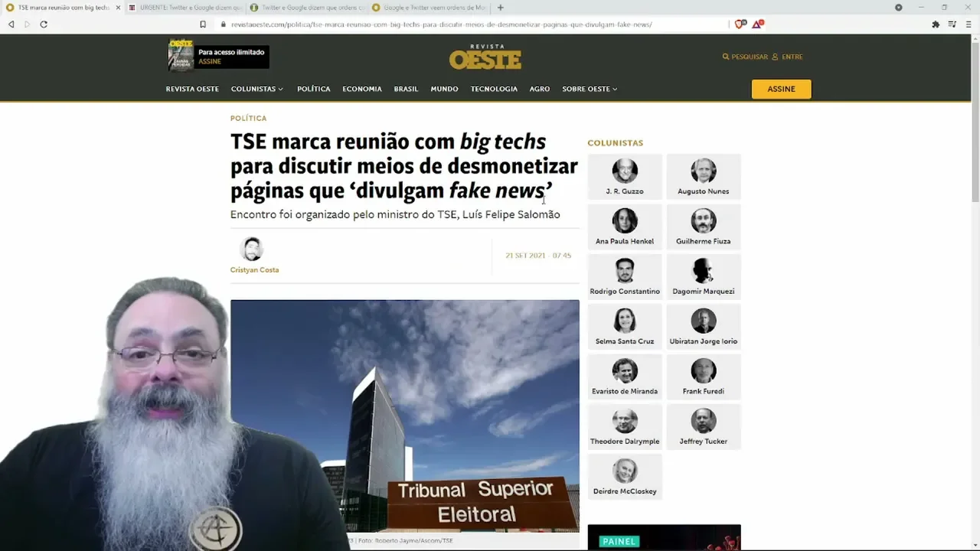Click the COLUNISTAS sidebar heading
Viewport: 980px width, 551px height.
(x=616, y=143)
